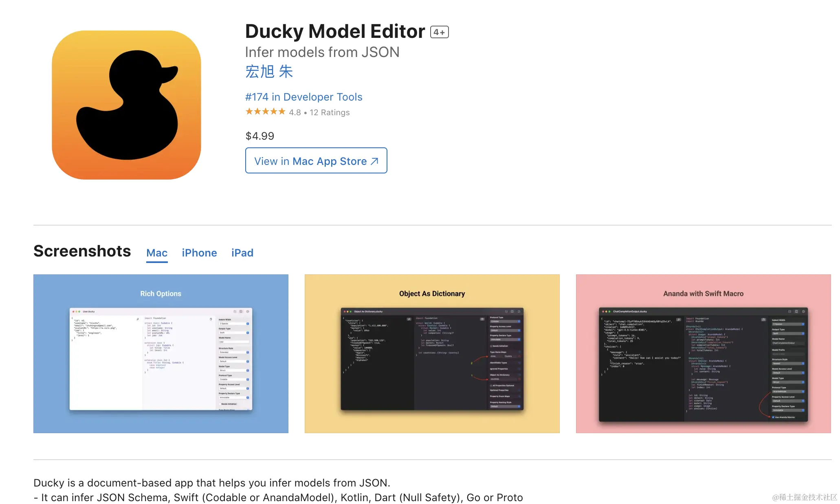Click the orange five-star rating

pyautogui.click(x=265, y=112)
